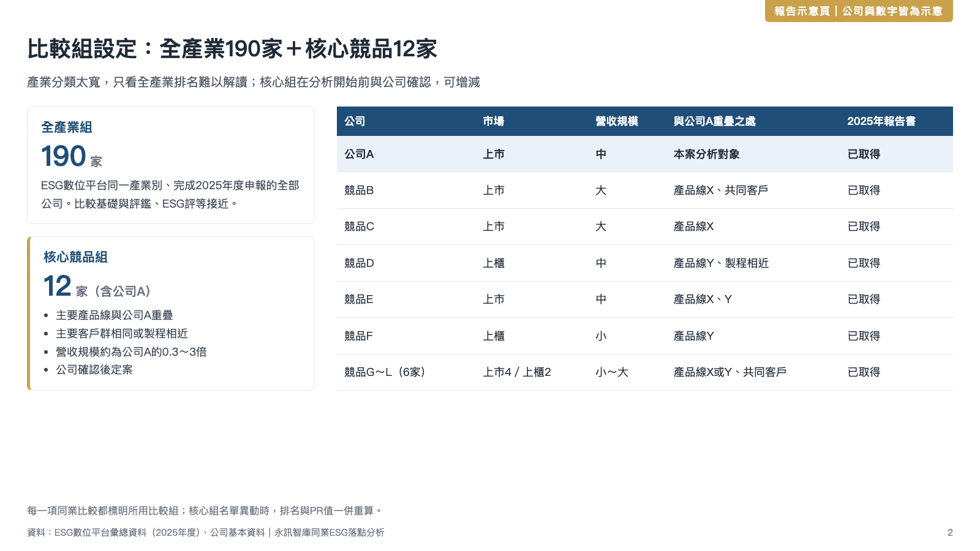Select the '競品B' row name
Screen dimensions: 980x551
359,190
